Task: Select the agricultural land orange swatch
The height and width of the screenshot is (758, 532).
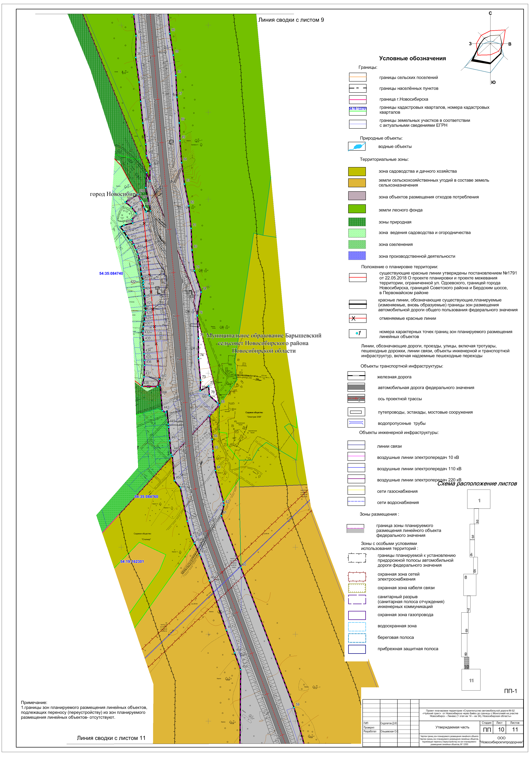Action: click(357, 183)
